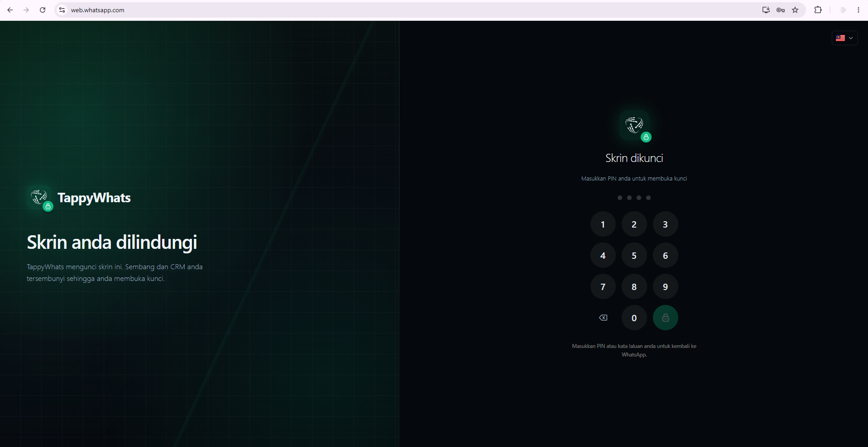The height and width of the screenshot is (447, 868).
Task: Tap keypad digit 6
Action: tap(665, 255)
